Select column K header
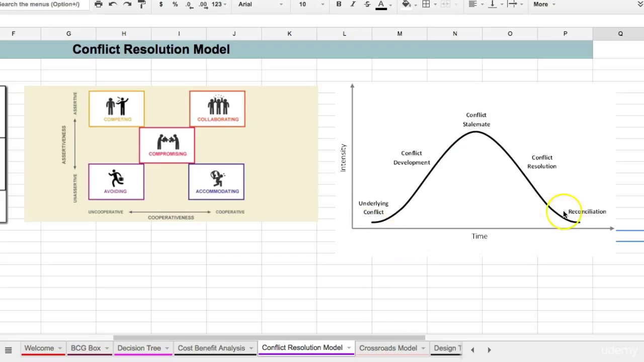644x362 pixels. (289, 34)
